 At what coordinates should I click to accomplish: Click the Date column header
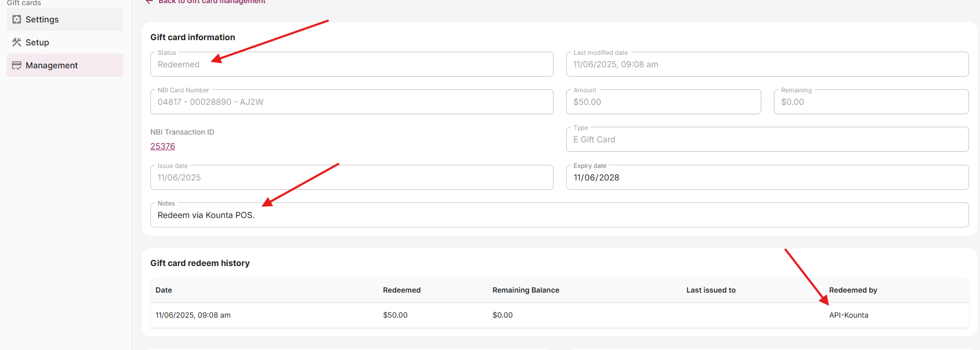(x=164, y=290)
